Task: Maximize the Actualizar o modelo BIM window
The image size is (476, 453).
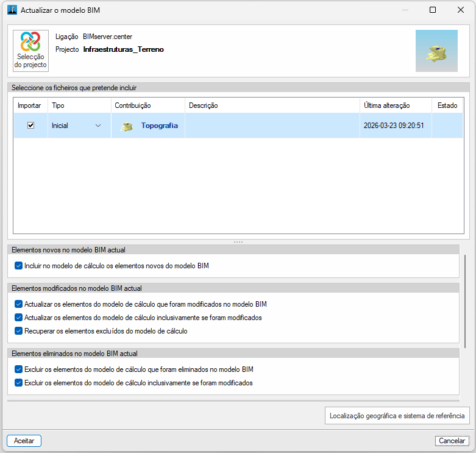Action: pos(433,10)
